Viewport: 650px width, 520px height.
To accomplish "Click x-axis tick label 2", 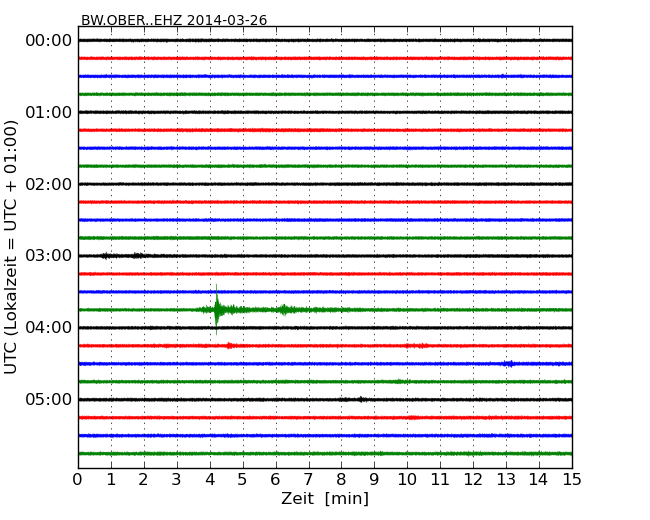I will tap(143, 480).
